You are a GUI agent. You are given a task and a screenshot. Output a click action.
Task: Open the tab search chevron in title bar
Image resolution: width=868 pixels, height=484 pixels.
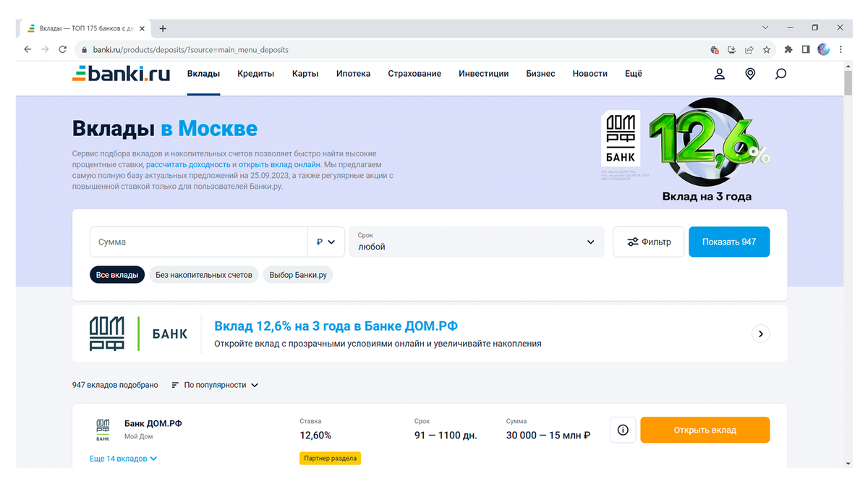pyautogui.click(x=766, y=27)
